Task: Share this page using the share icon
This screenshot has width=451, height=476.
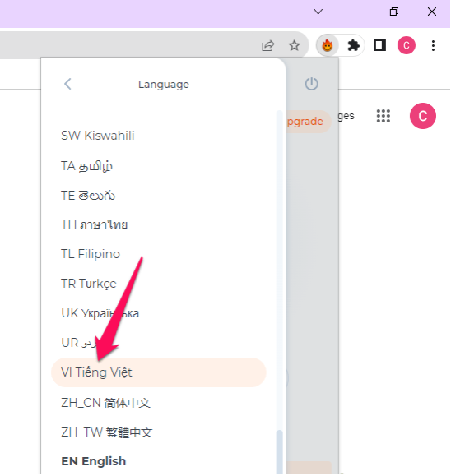Action: coord(267,46)
